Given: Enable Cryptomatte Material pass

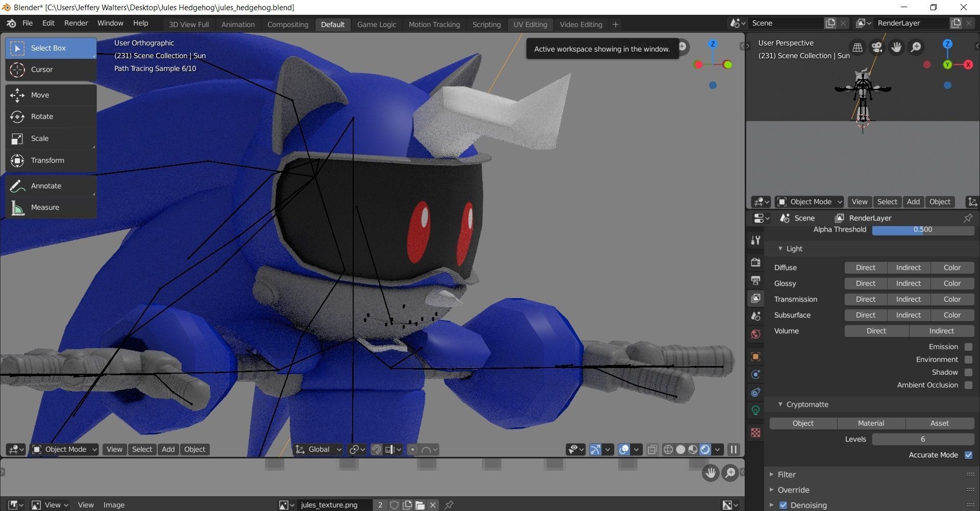Looking at the screenshot, I should point(871,423).
